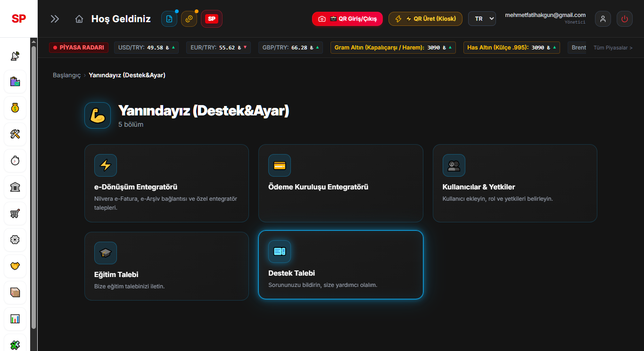Open the blue document check icon

coord(169,19)
